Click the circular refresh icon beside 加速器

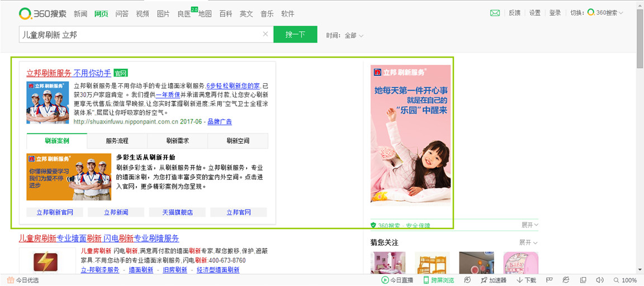point(467,280)
